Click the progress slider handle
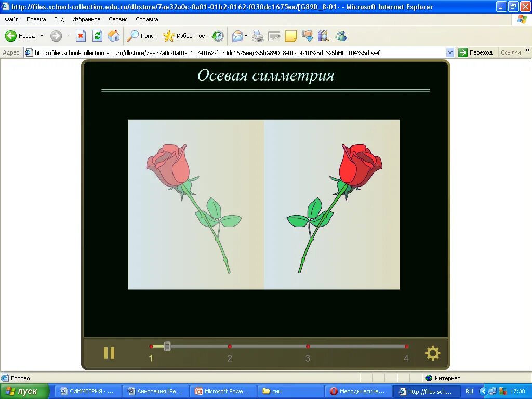 pyautogui.click(x=167, y=346)
